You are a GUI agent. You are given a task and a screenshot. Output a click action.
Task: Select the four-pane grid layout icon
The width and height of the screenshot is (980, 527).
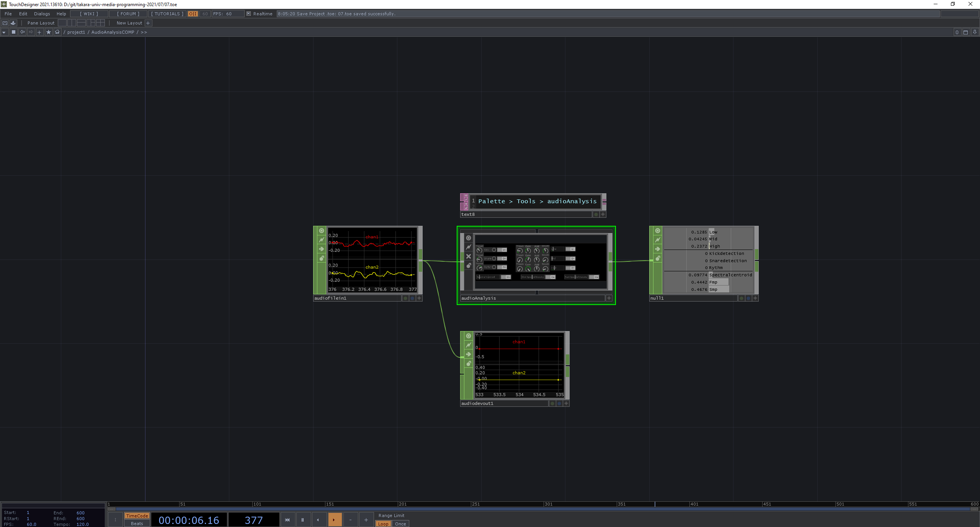(100, 23)
